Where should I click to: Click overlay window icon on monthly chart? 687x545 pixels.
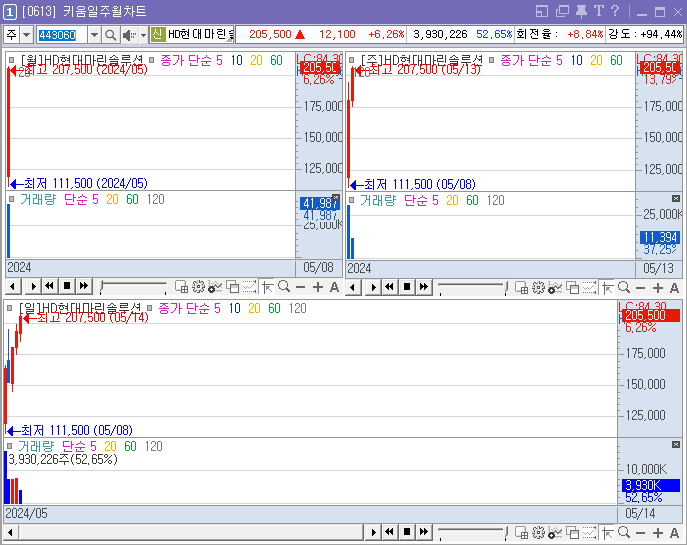(232, 287)
